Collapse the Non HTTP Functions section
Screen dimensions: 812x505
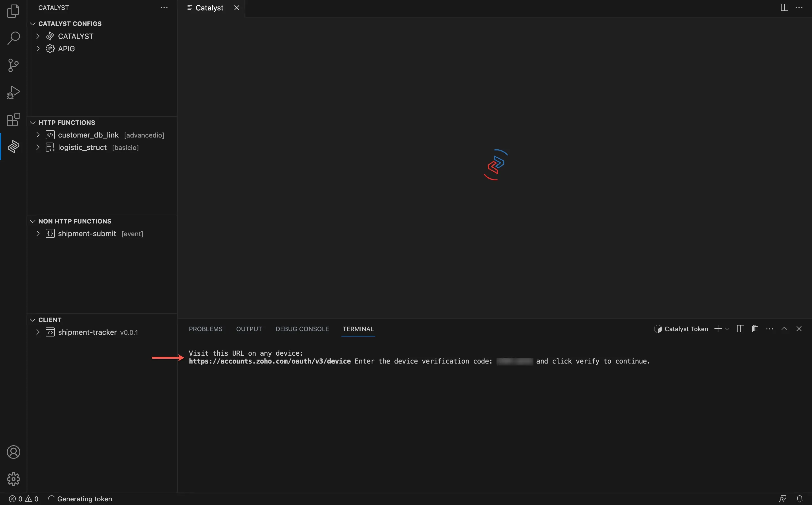(33, 221)
